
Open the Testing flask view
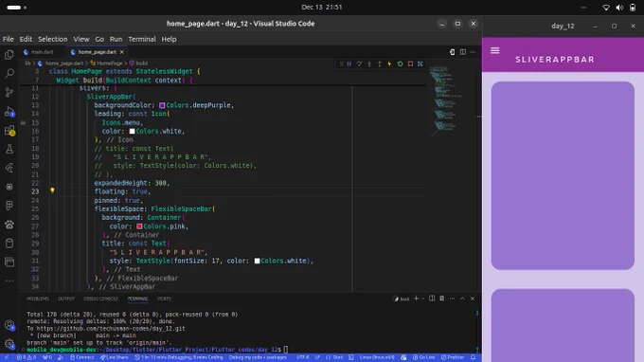point(9,149)
